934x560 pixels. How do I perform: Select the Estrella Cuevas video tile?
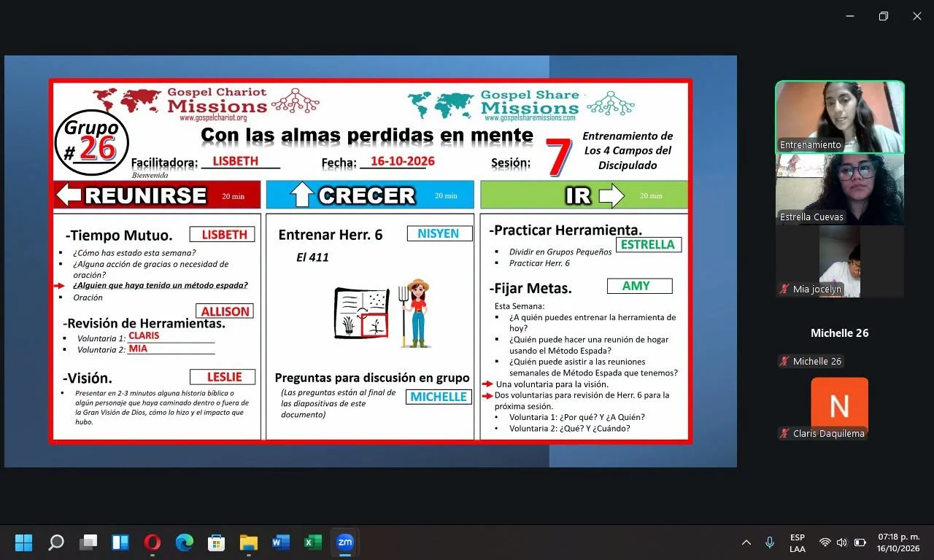(840, 189)
